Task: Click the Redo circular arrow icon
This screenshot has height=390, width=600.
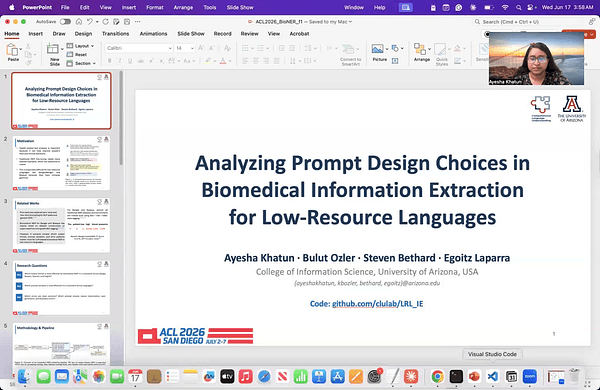Action: click(106, 22)
